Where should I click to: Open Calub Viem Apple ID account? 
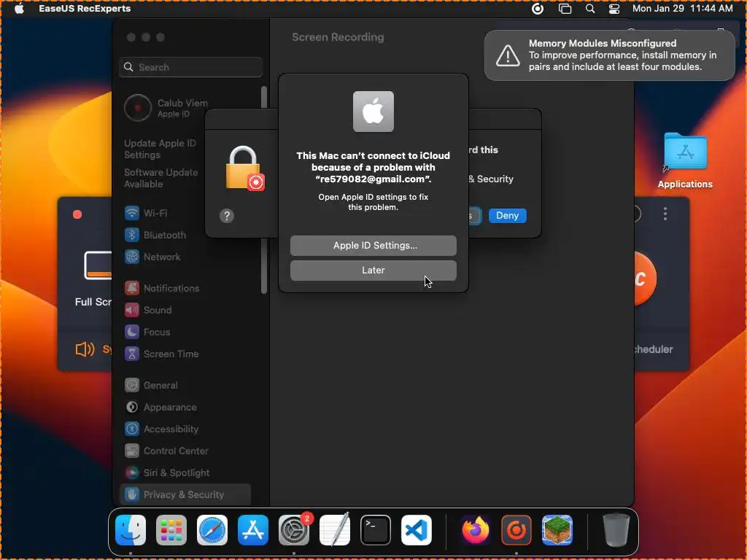click(x=167, y=108)
